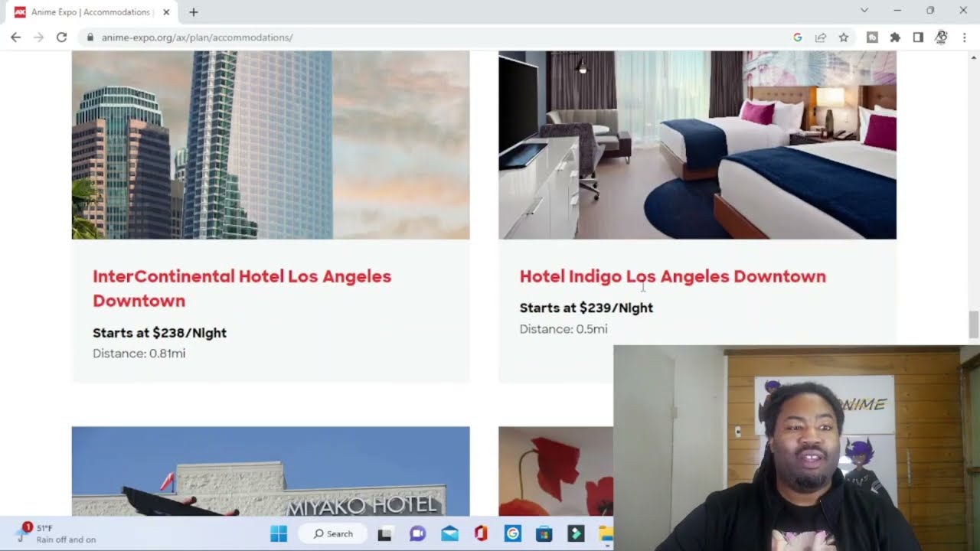Click the page vertical scrollbar thumb
The height and width of the screenshot is (551, 980).
click(x=973, y=324)
